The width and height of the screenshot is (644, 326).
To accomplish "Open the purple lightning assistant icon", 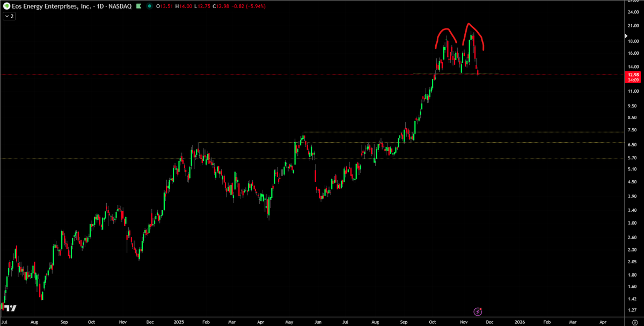I will (x=478, y=312).
